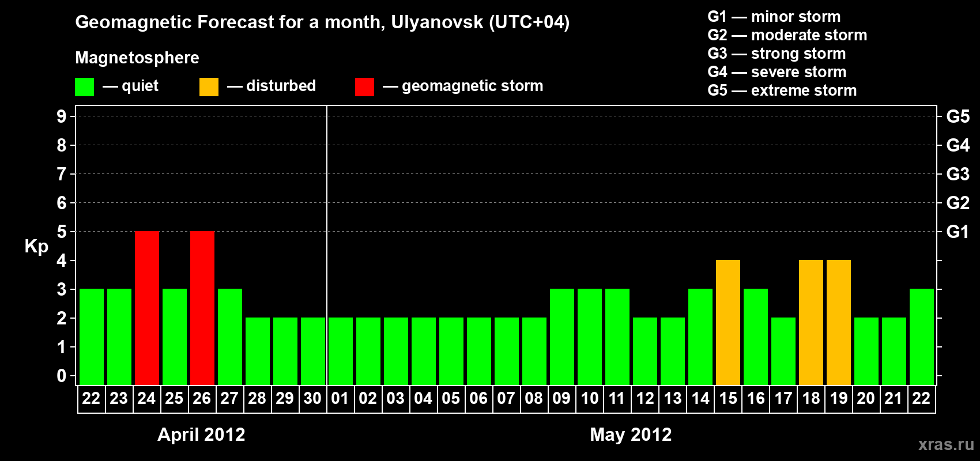Click the date cell '30' in April
Screen dimensions: 980x461
312,399
